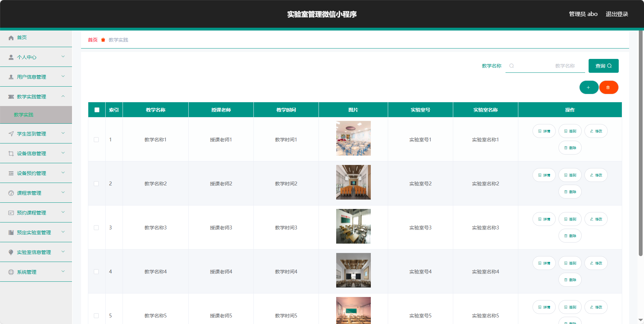Click 修改 for 教学名称3 row
The image size is (644, 324).
[x=596, y=219]
